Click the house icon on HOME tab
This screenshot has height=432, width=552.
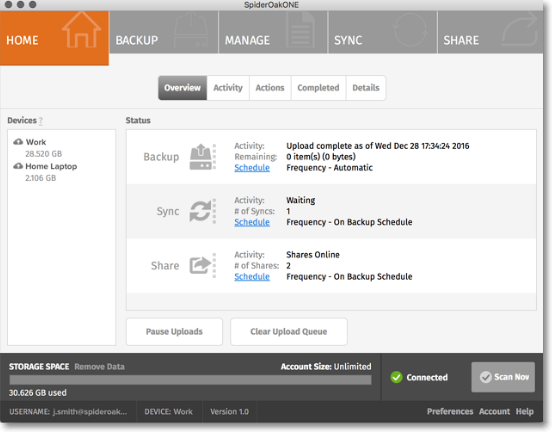click(x=82, y=30)
